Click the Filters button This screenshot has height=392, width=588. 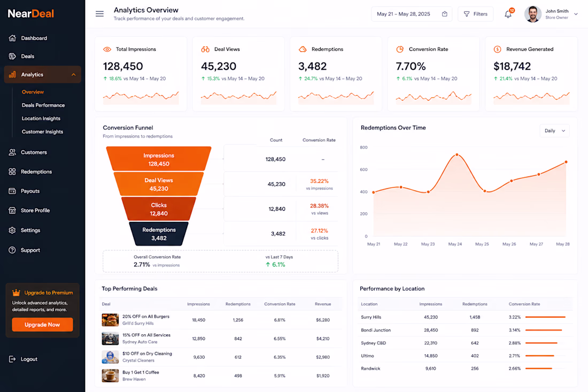[x=476, y=14]
